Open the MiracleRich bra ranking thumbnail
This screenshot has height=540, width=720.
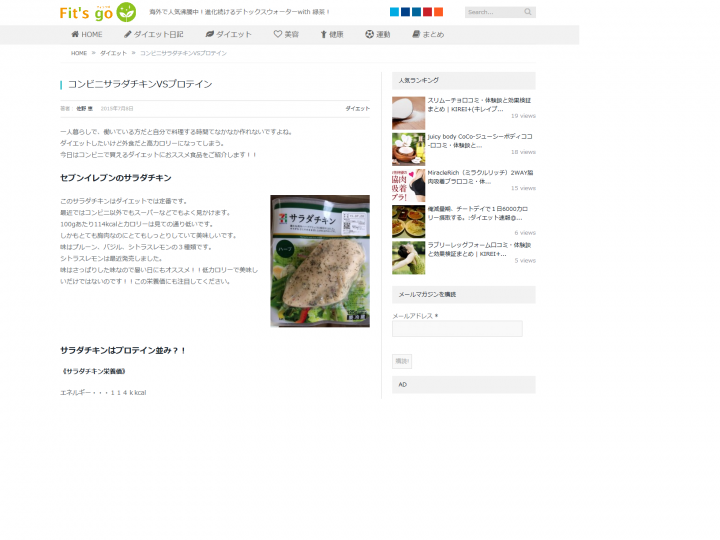point(408,186)
